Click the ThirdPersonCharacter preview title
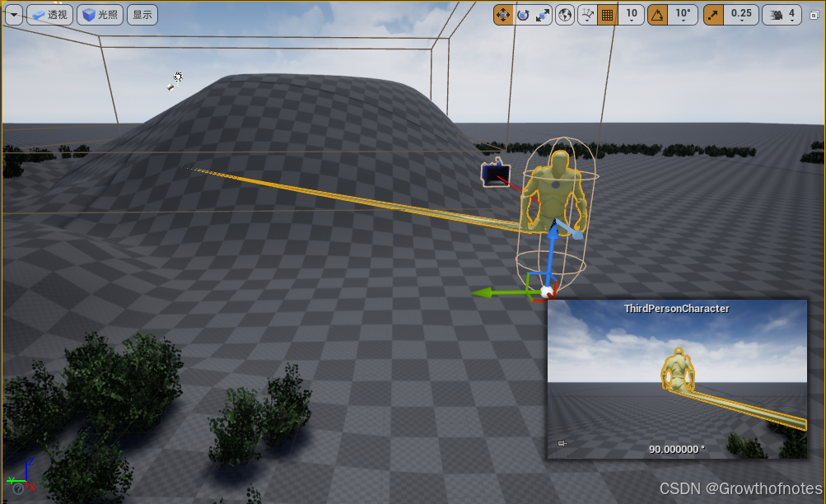The width and height of the screenshot is (826, 504). (676, 309)
